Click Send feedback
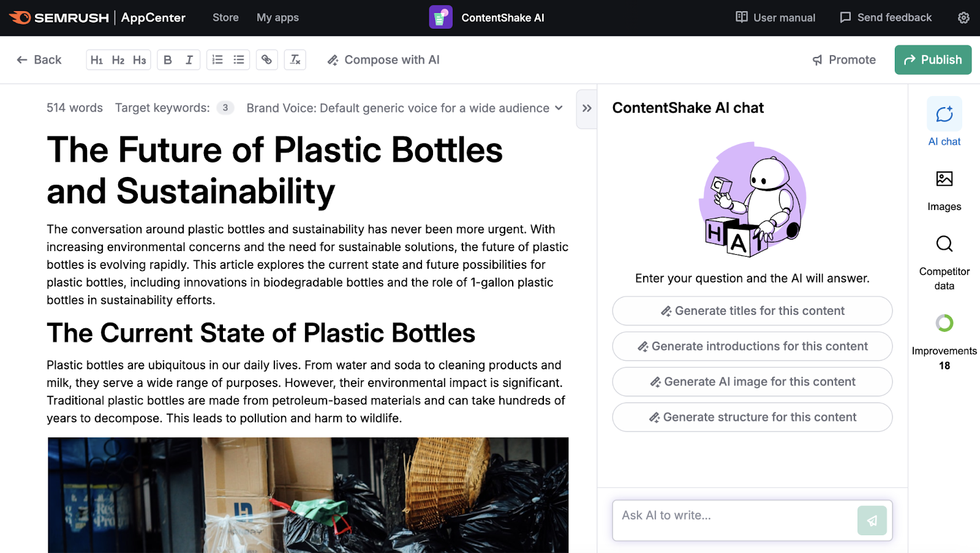 pos(886,18)
